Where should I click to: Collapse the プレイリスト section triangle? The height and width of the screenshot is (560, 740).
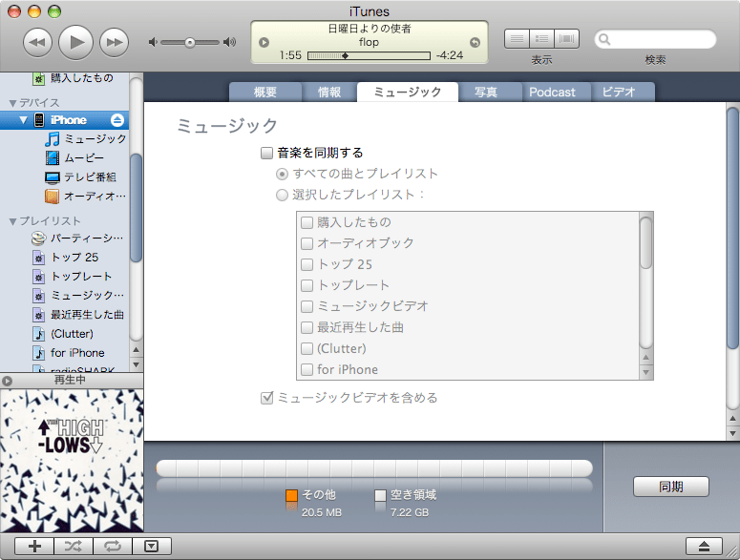(12, 221)
